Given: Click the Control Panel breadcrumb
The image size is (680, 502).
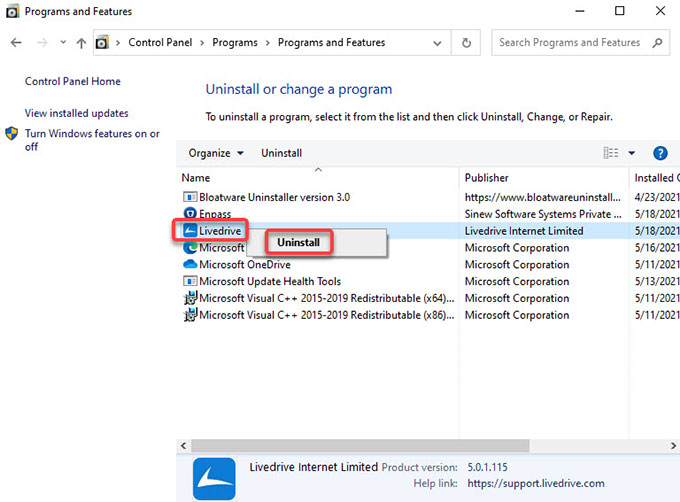Looking at the screenshot, I should [160, 42].
